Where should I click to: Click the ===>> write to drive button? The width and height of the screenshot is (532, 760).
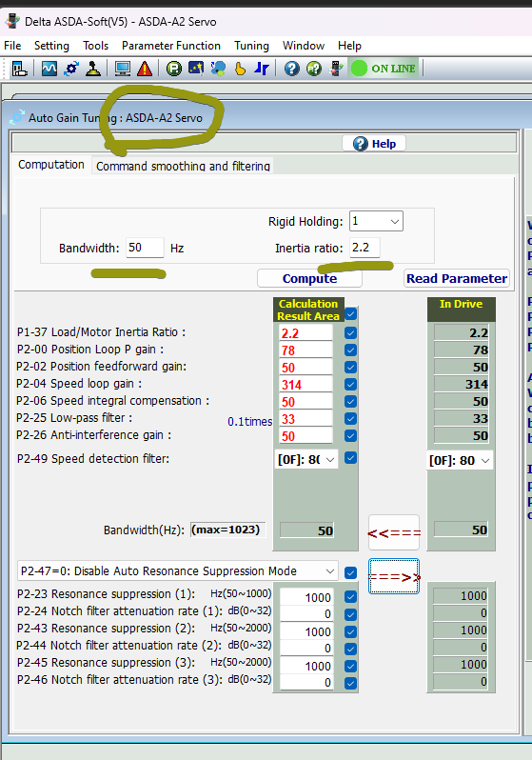point(394,576)
